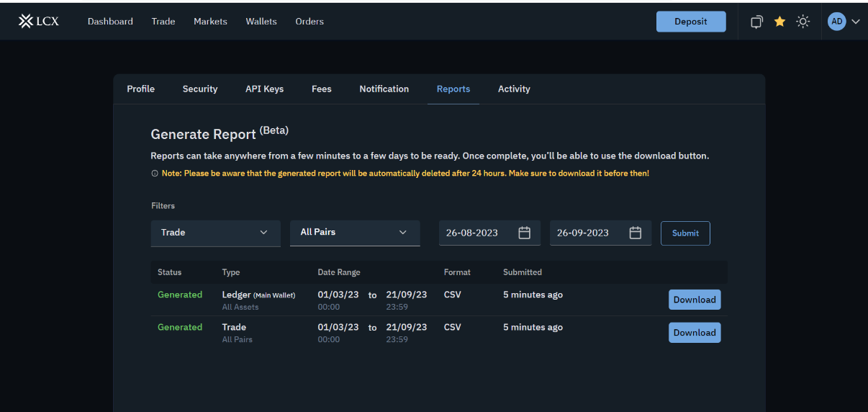
Task: Click Generated status in Trade row
Action: pos(180,327)
